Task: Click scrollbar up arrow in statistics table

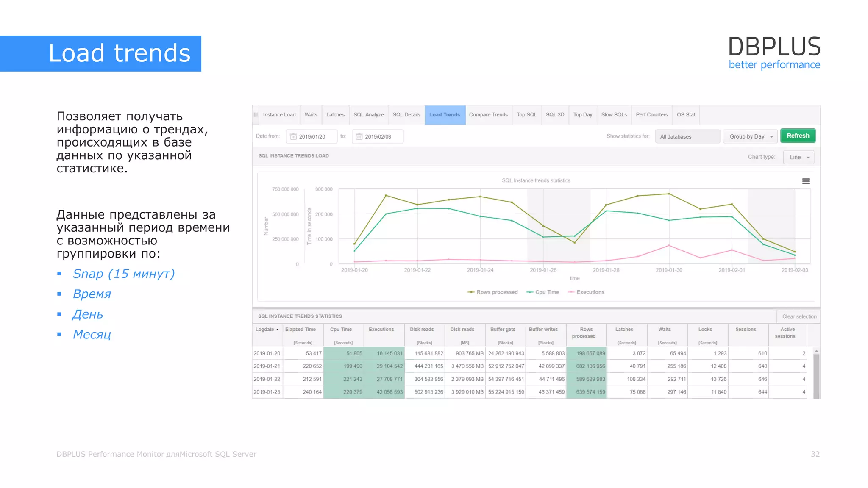Action: tap(816, 351)
